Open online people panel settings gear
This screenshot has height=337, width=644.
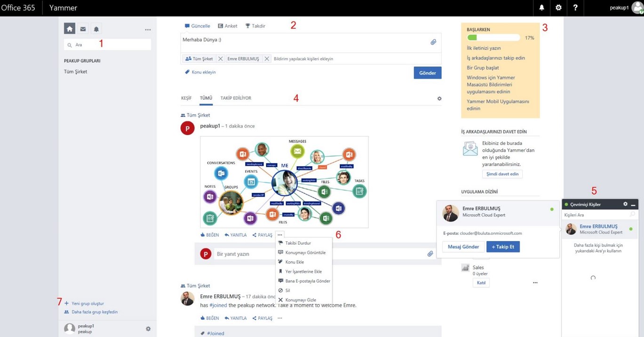pyautogui.click(x=625, y=204)
